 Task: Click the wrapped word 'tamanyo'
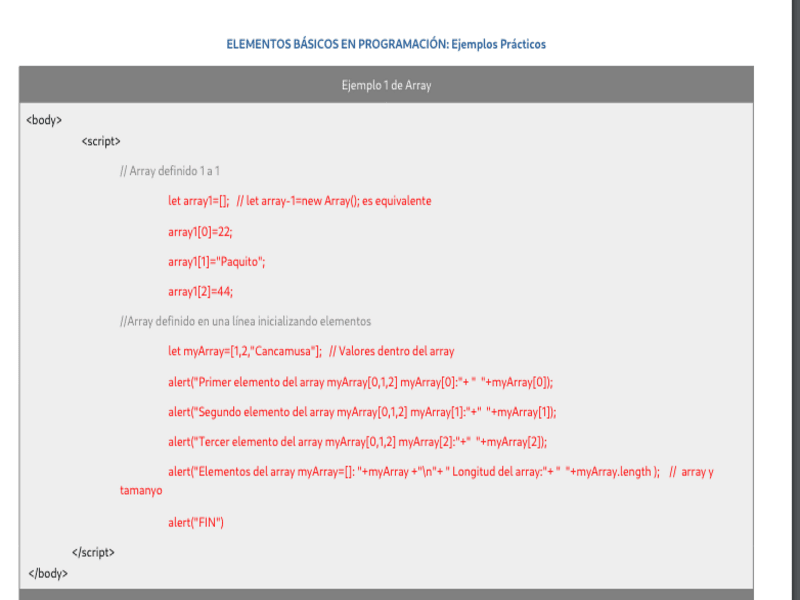pyautogui.click(x=141, y=491)
